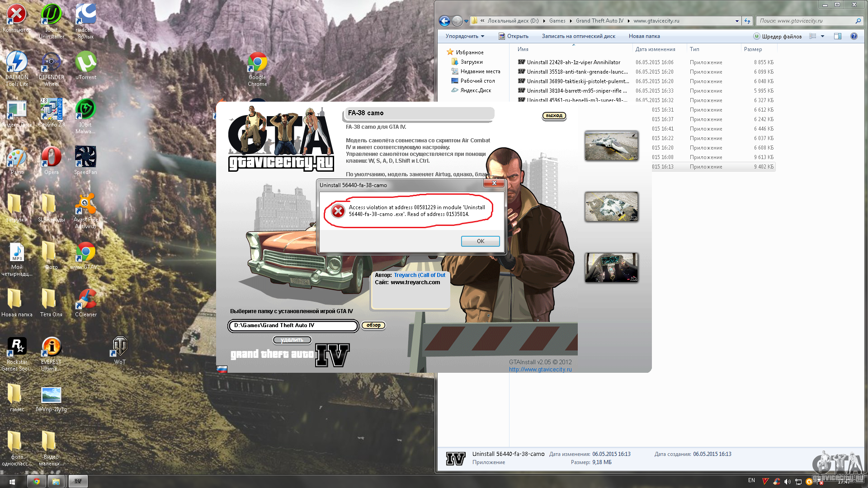View the FA-38 jet exterior thumbnail
The width and height of the screenshot is (868, 488).
pyautogui.click(x=611, y=146)
